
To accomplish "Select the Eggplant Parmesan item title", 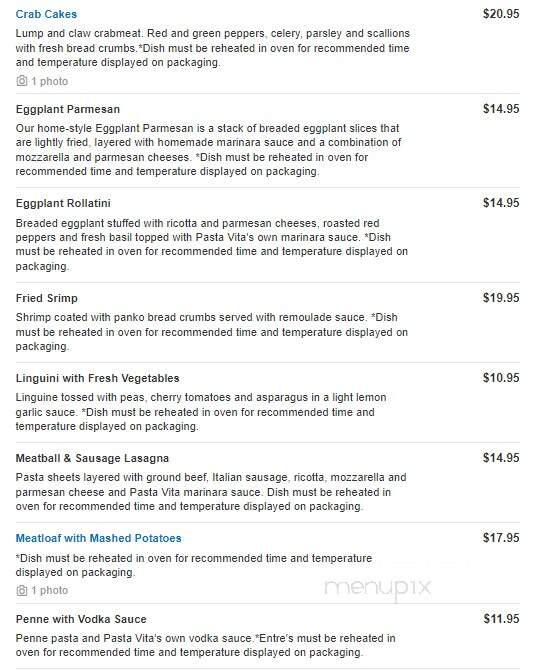I will coord(68,109).
